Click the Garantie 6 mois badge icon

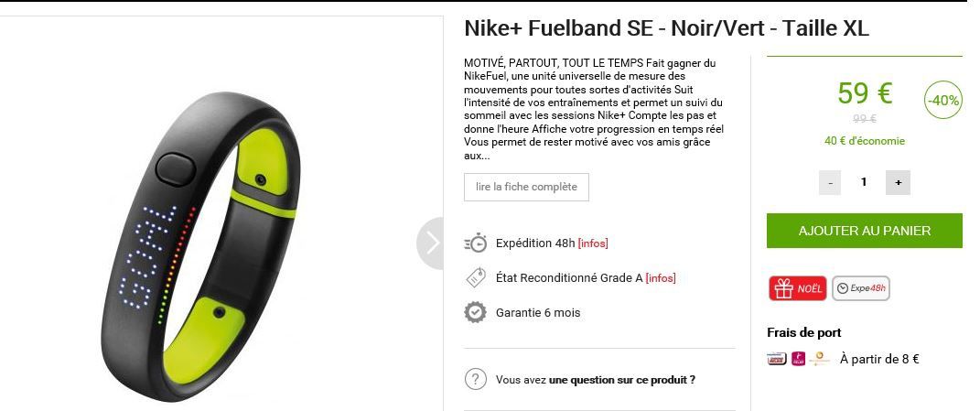[476, 311]
